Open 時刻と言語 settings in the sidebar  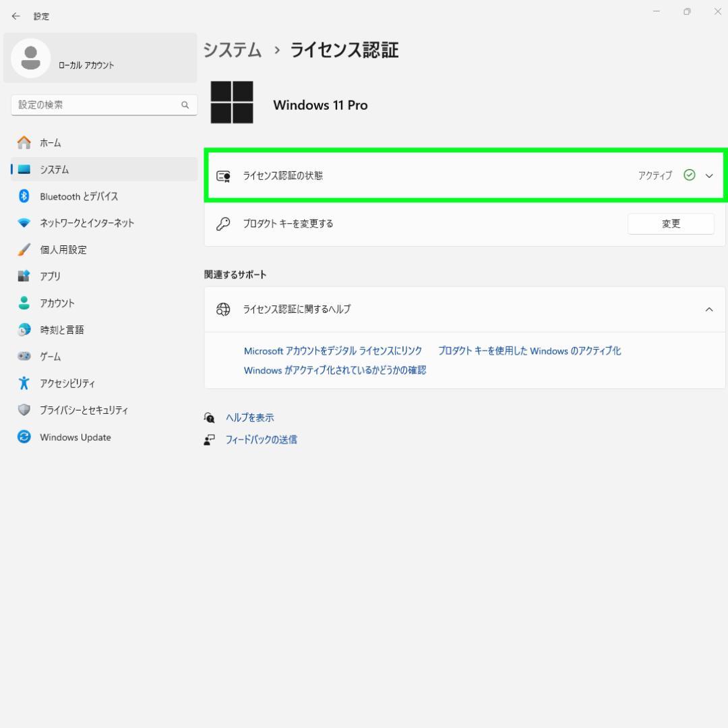[x=104, y=330]
